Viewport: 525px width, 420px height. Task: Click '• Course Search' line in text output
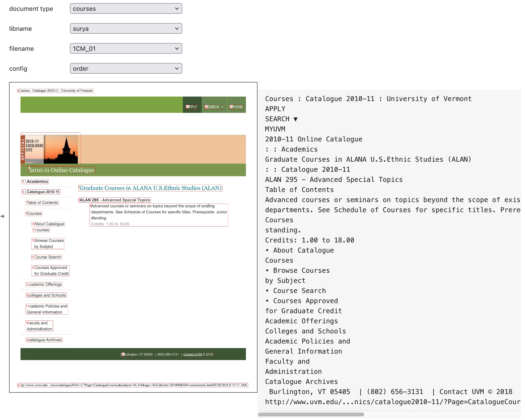click(x=295, y=291)
